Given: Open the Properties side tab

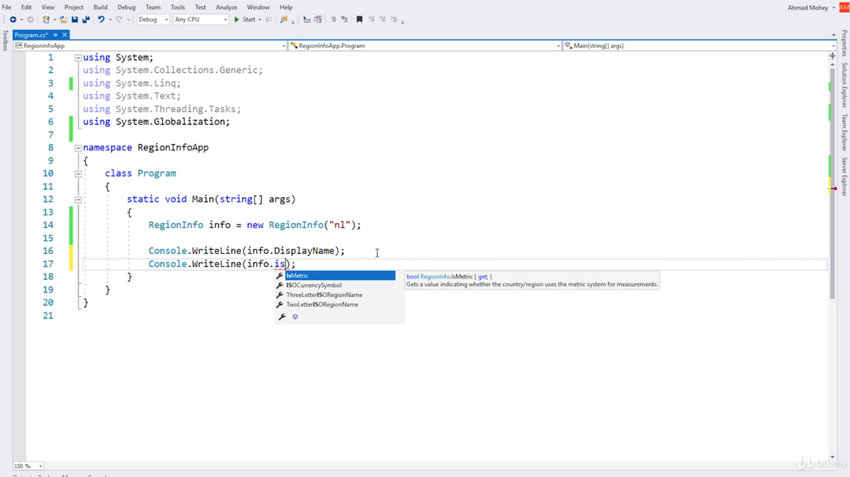Looking at the screenshot, I should (x=844, y=43).
